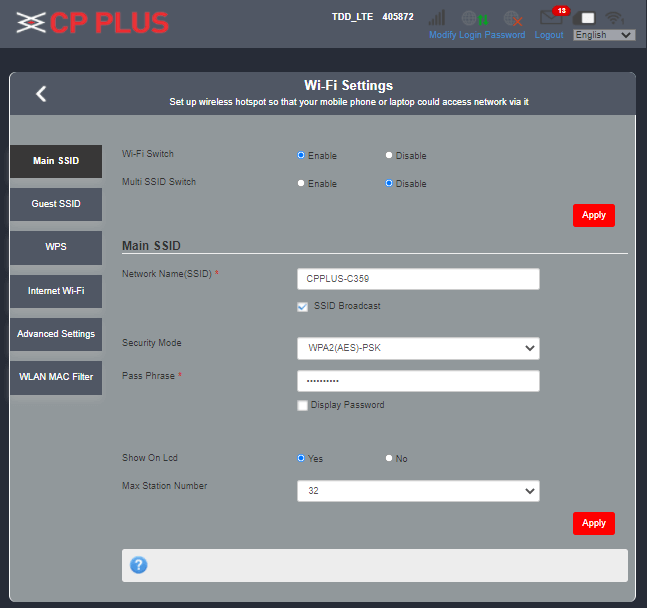The image size is (647, 608).
Task: Open the SMS inbox envelope icon
Action: tap(550, 18)
